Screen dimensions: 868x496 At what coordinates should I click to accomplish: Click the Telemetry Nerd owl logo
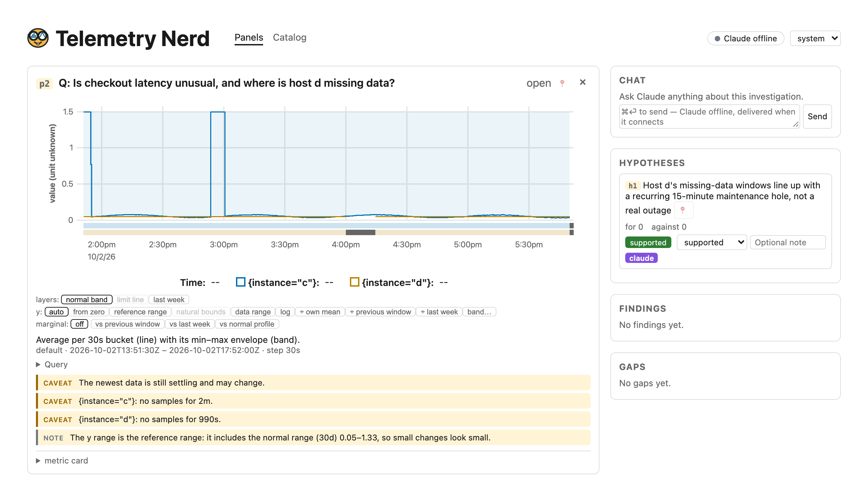(38, 38)
